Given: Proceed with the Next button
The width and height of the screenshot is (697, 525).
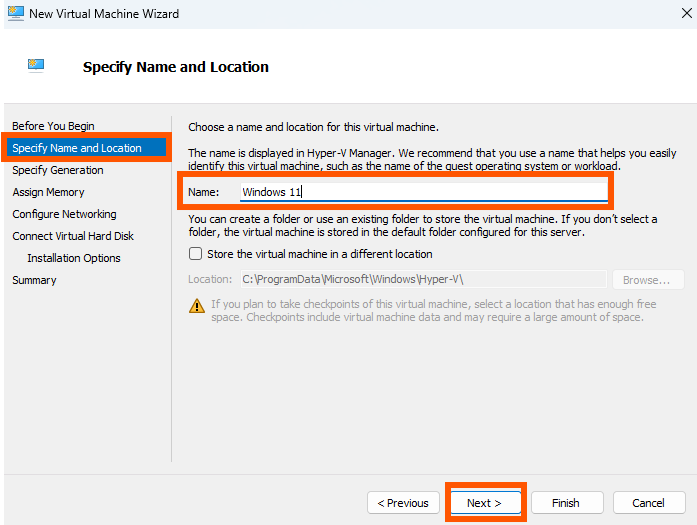Looking at the screenshot, I should coord(485,503).
